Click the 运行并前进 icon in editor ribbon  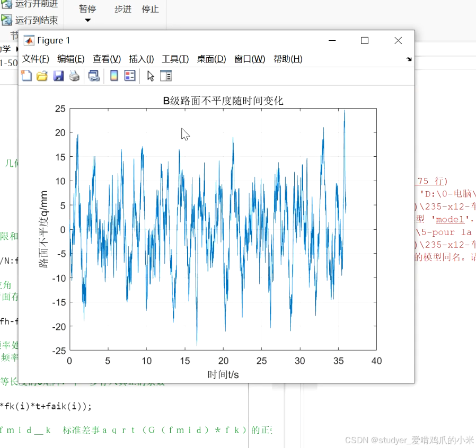tap(7, 4)
